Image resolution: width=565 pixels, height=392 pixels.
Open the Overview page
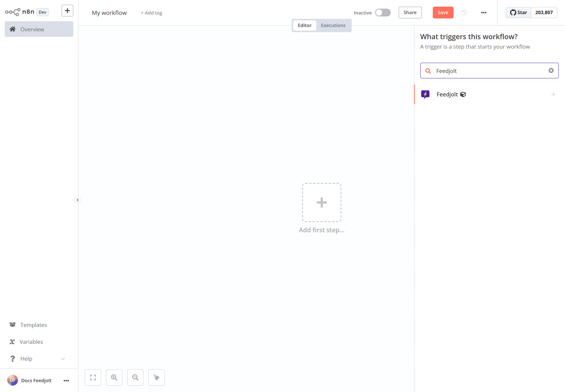39,29
